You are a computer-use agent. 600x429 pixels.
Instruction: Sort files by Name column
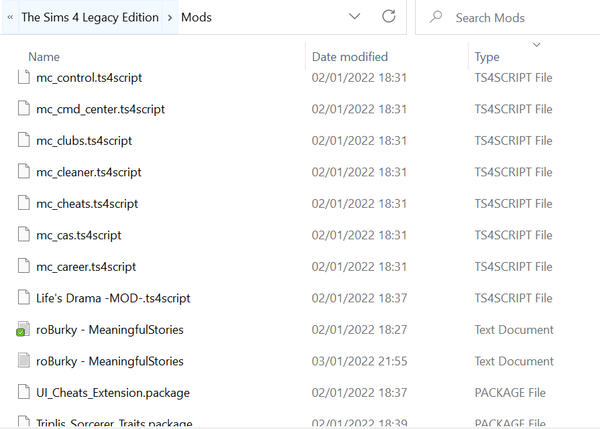click(x=44, y=57)
